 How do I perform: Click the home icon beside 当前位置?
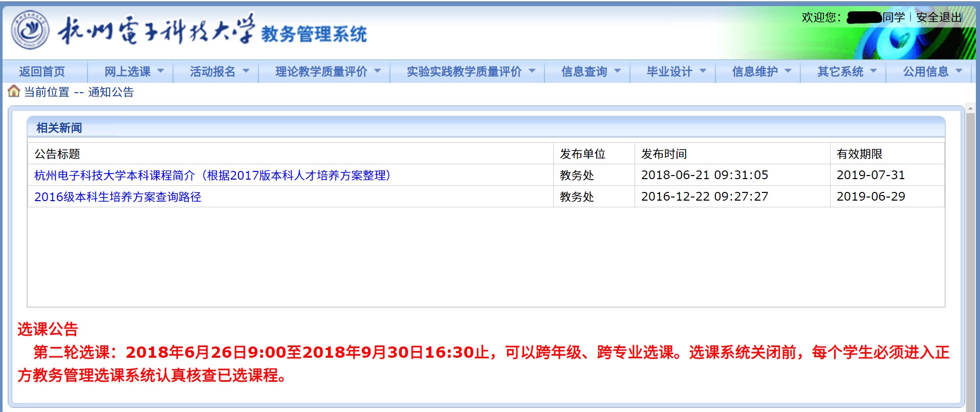(14, 92)
